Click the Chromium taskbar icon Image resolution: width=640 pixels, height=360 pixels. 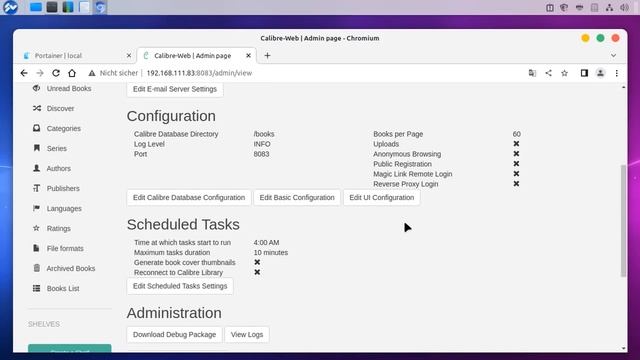click(x=100, y=7)
